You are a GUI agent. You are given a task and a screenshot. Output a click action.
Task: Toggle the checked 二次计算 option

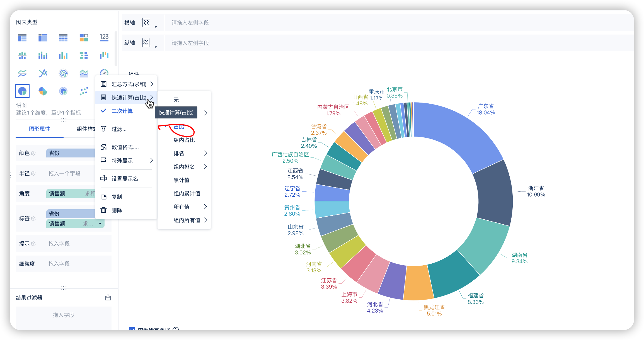(126, 111)
